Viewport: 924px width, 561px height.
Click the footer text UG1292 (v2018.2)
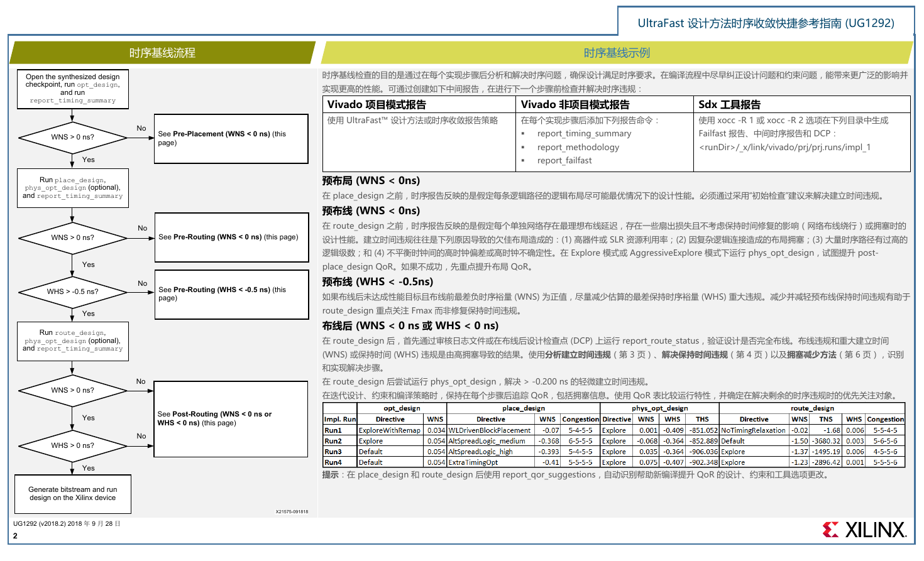pyautogui.click(x=67, y=523)
